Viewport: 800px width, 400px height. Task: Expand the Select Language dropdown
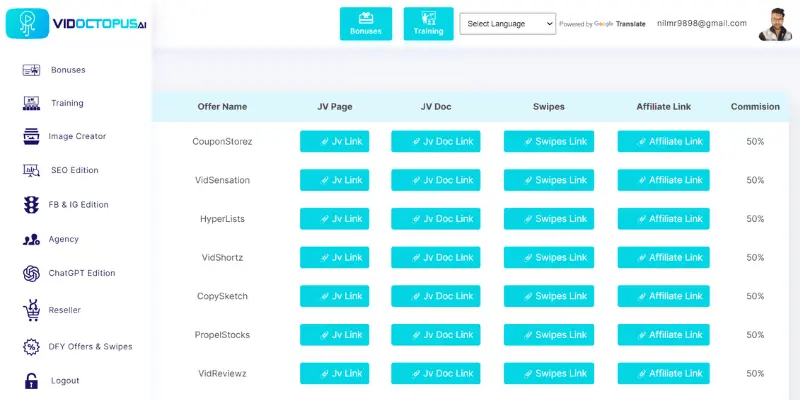[508, 23]
